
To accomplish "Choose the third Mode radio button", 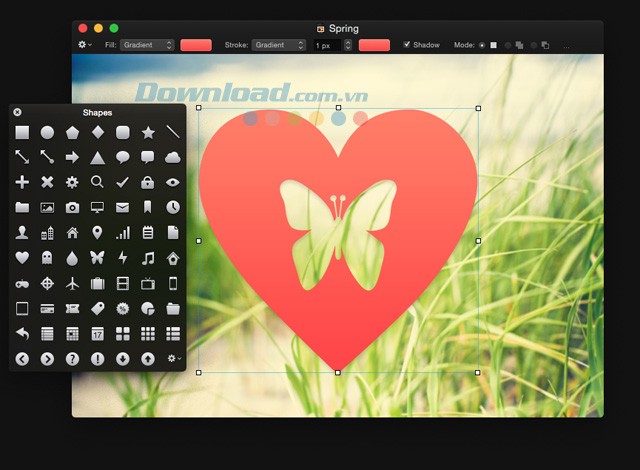I will click(533, 45).
